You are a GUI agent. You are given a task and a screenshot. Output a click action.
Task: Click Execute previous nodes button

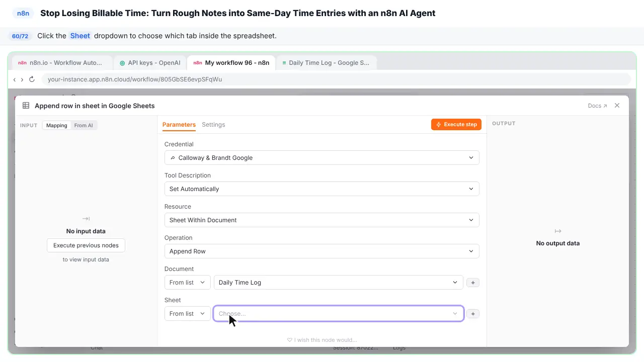pyautogui.click(x=86, y=245)
